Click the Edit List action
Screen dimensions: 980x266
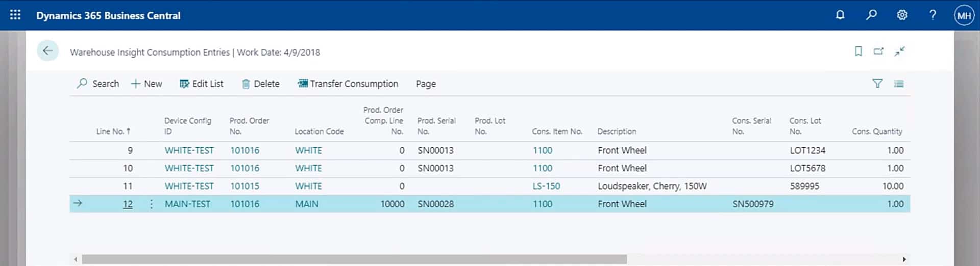coord(202,84)
